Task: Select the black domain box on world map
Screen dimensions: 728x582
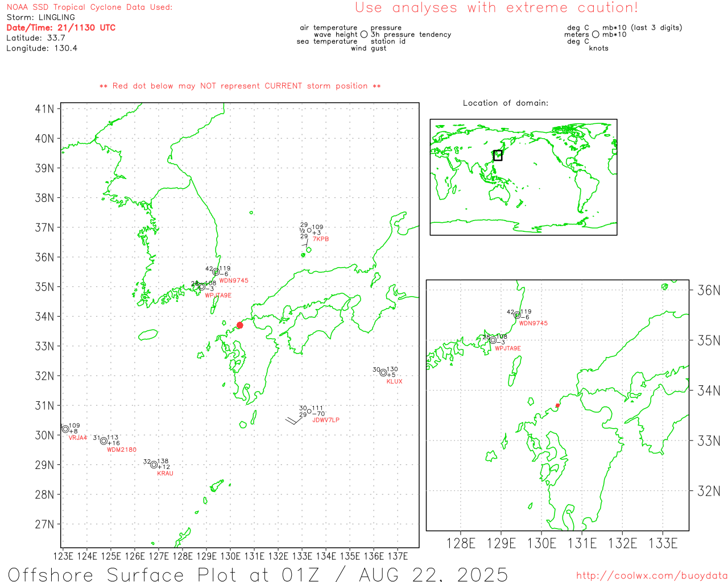Action: 498,155
